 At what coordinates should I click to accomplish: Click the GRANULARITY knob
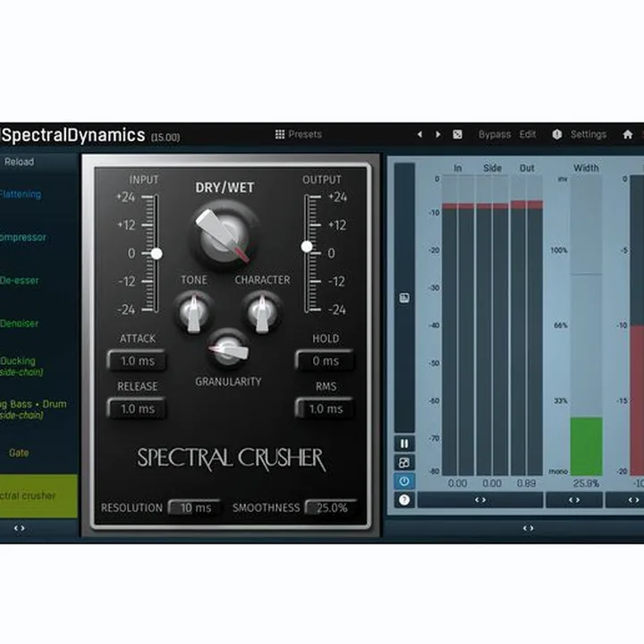click(x=228, y=351)
